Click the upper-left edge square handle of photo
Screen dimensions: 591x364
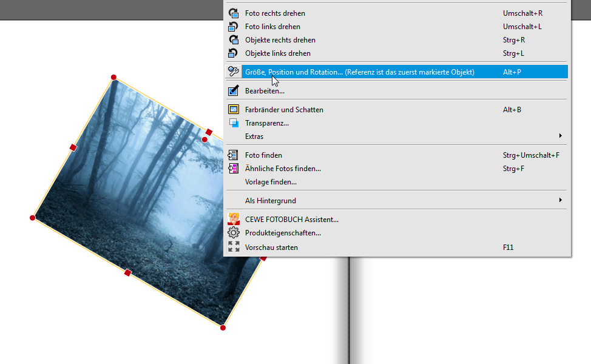[x=73, y=147]
